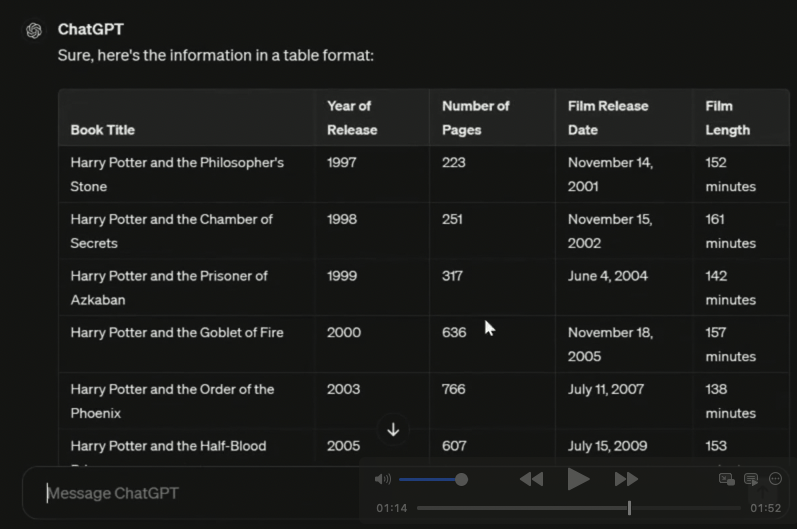Play the video
The image size is (797, 529).
point(578,479)
